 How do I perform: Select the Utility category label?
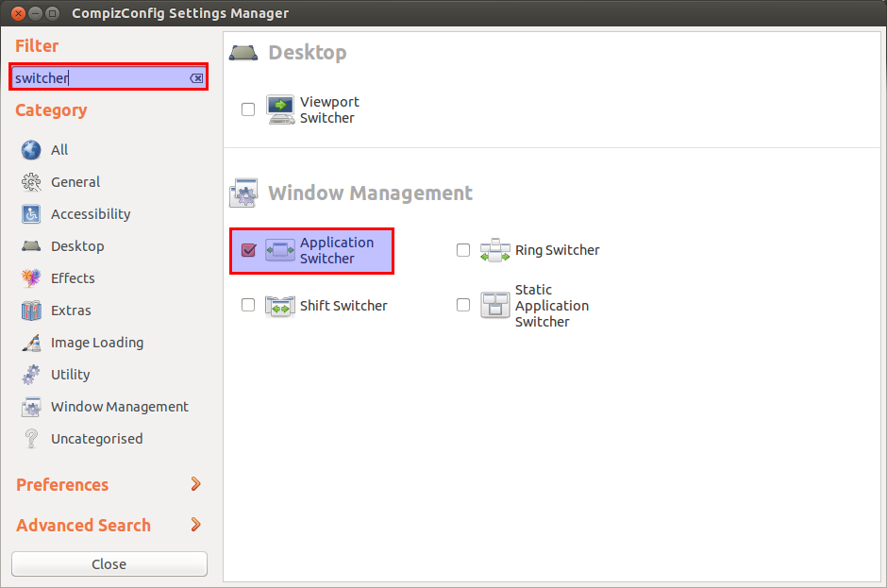pos(70,375)
